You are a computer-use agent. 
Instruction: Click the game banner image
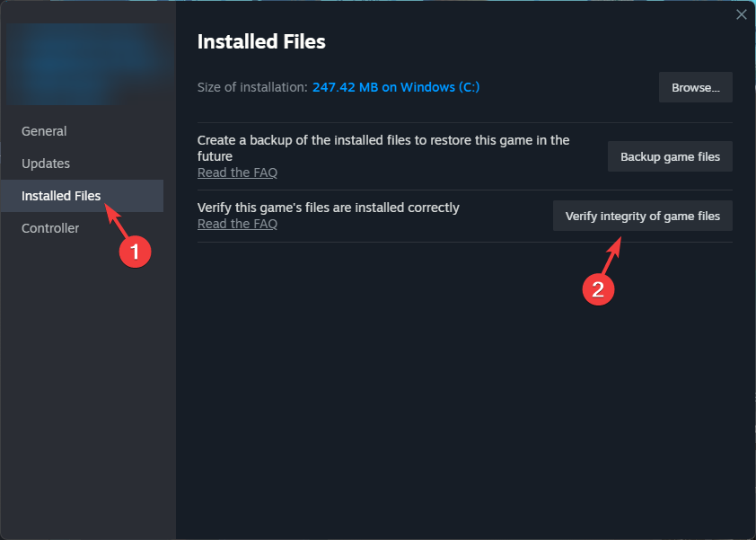(x=87, y=63)
